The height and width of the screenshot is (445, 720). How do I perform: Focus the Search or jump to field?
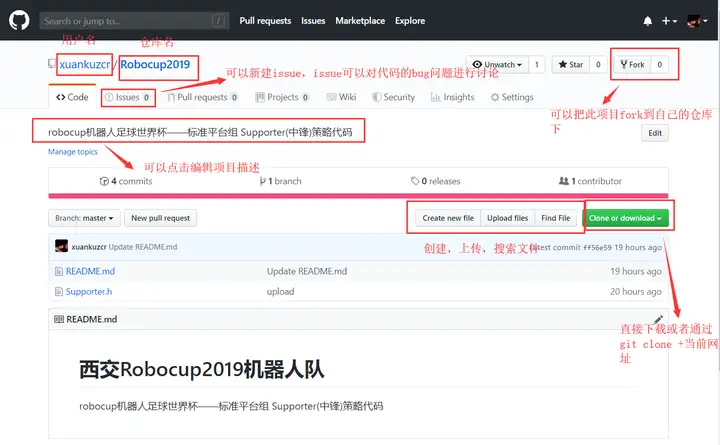[x=134, y=21]
